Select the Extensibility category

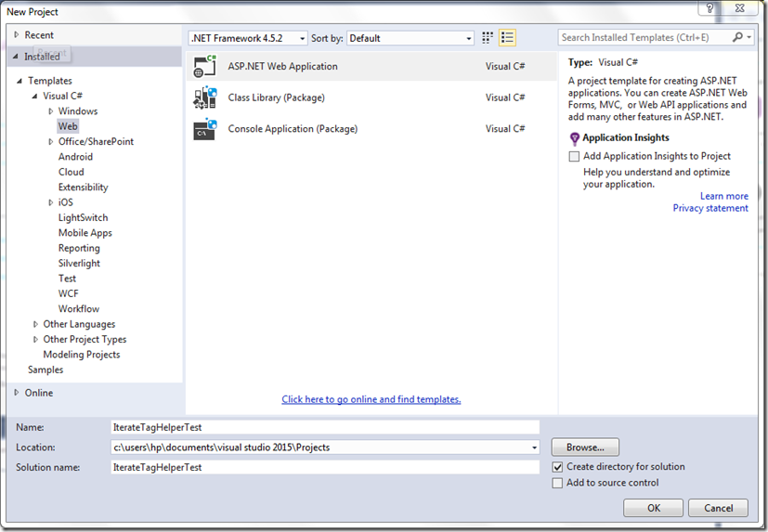[83, 188]
